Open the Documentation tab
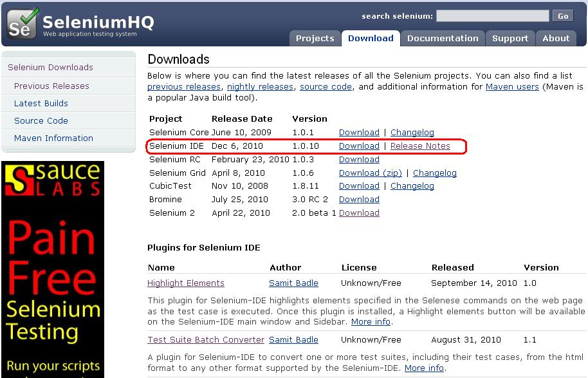The height and width of the screenshot is (378, 588). coord(442,38)
